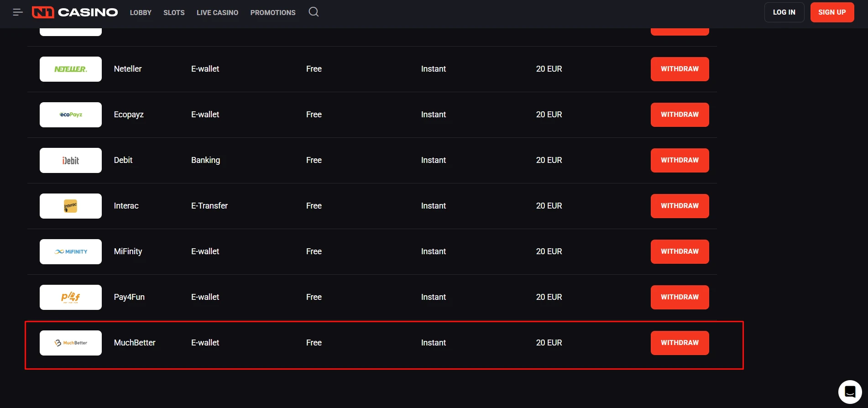Open the Slots section
The height and width of the screenshot is (408, 868).
pos(174,13)
